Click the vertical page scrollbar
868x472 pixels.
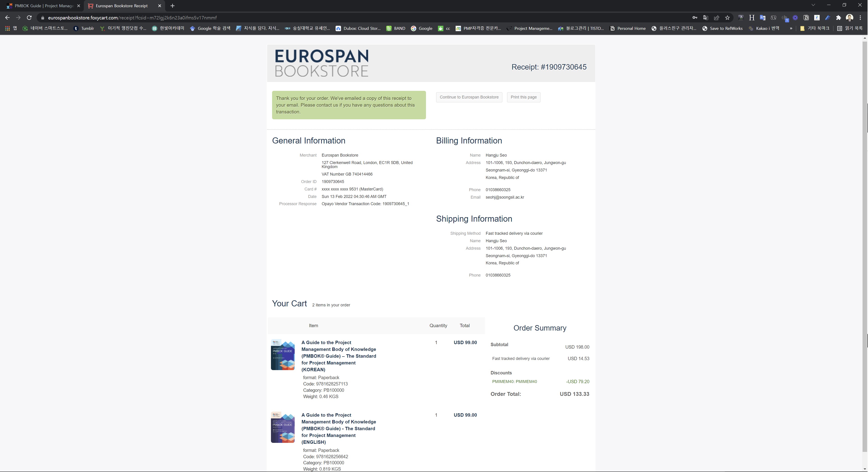(x=865, y=236)
